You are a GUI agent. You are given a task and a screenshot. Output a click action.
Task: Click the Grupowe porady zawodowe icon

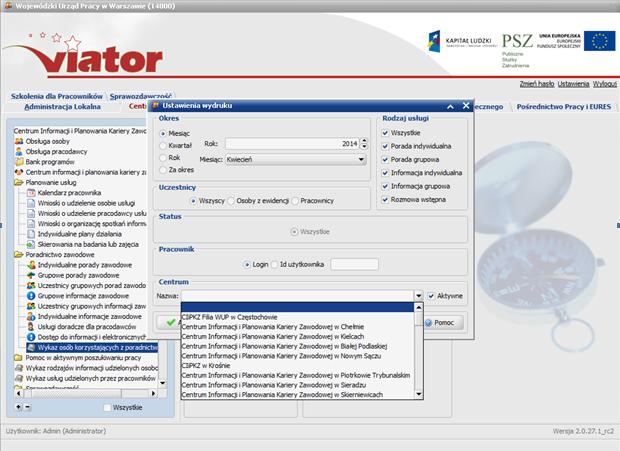tap(31, 275)
